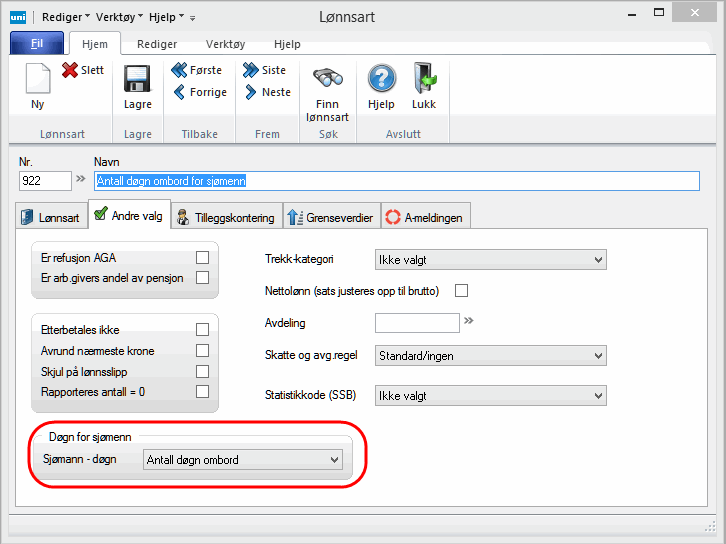Open the Hjelp question mark icon
This screenshot has width=726, height=544.
pyautogui.click(x=381, y=80)
